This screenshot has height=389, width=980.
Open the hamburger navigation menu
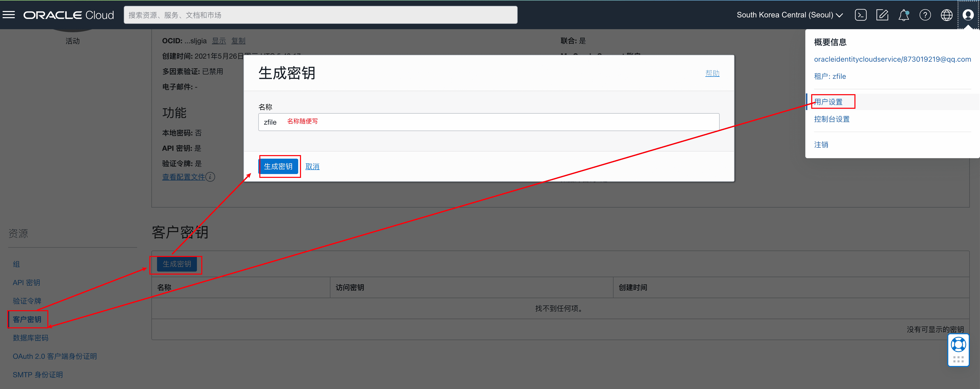coord(9,15)
